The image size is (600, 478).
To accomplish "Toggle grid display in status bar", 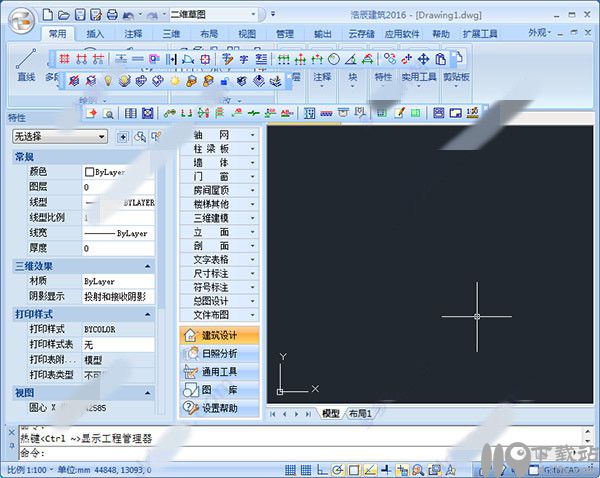I will point(306,470).
